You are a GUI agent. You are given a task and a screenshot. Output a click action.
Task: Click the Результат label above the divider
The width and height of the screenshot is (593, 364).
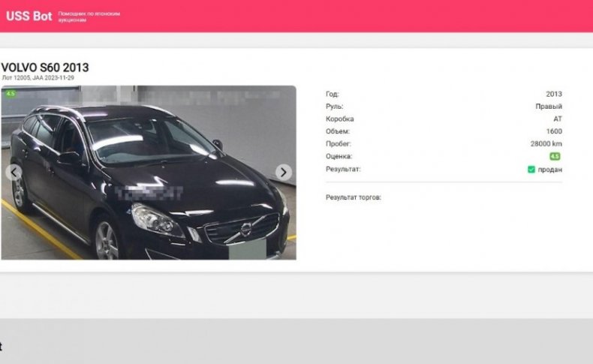pos(343,169)
